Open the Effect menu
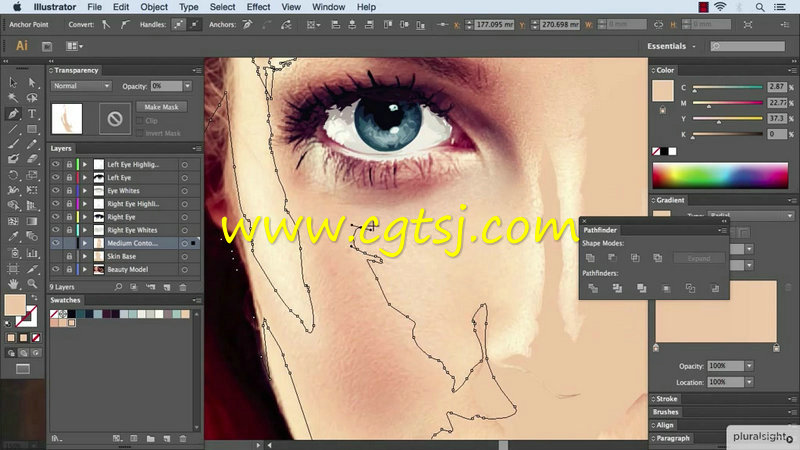This screenshot has height=450, width=800. click(x=258, y=7)
